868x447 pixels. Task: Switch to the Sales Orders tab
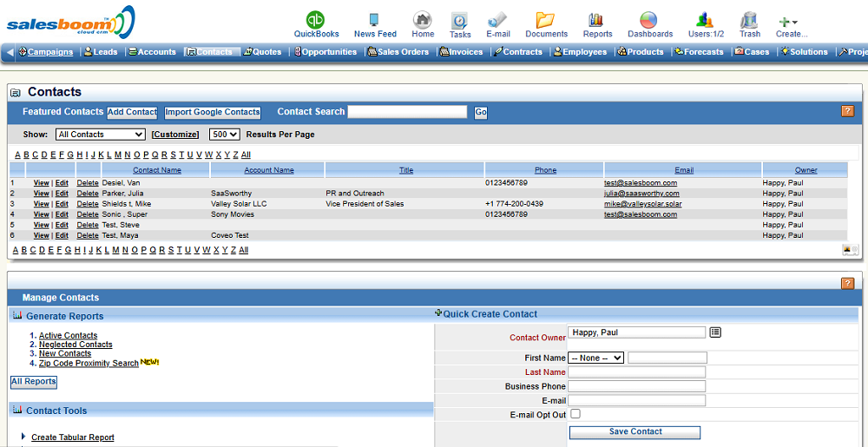click(x=398, y=52)
